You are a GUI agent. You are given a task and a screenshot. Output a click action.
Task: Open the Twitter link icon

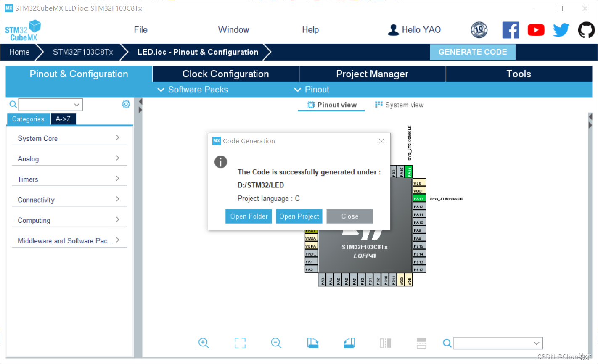pyautogui.click(x=561, y=30)
